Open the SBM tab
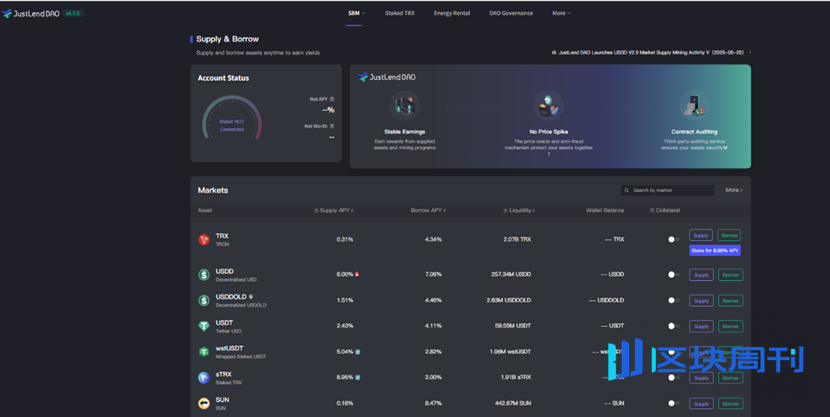This screenshot has width=830, height=417. (x=354, y=13)
